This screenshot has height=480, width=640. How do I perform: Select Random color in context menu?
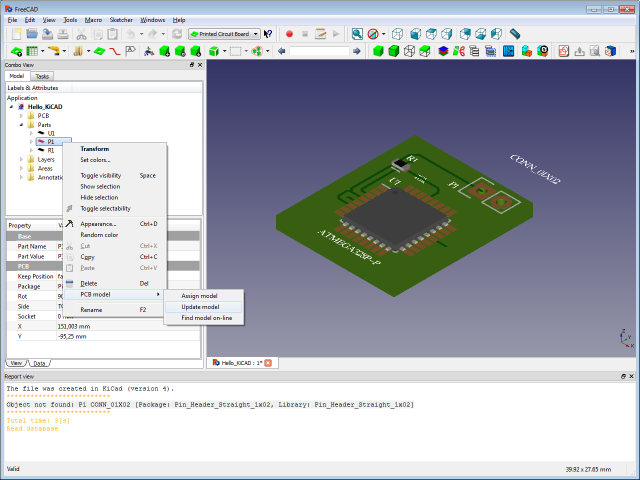(115, 235)
